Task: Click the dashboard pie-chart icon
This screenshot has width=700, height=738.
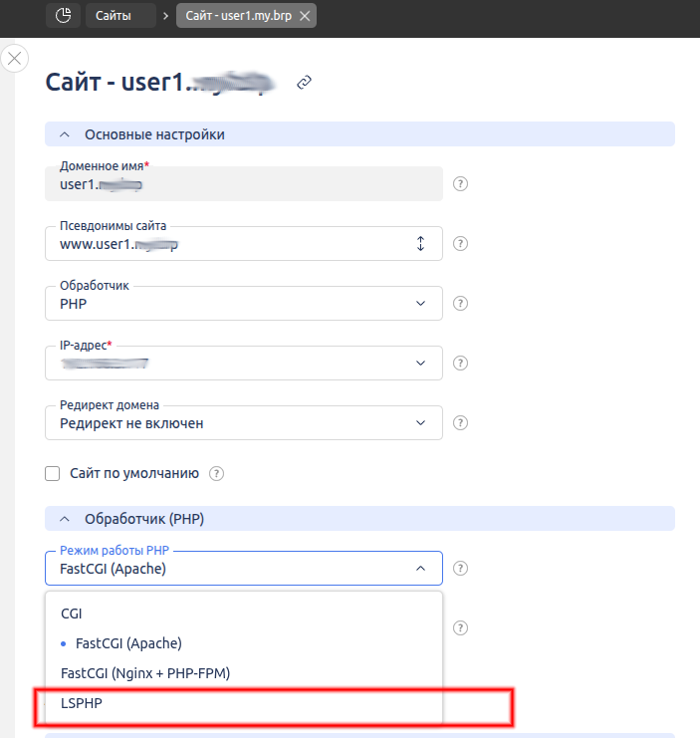Action: pyautogui.click(x=63, y=15)
